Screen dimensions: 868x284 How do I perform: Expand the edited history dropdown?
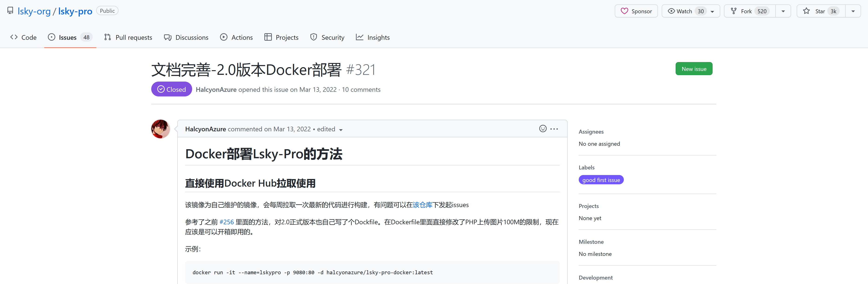(x=330, y=129)
